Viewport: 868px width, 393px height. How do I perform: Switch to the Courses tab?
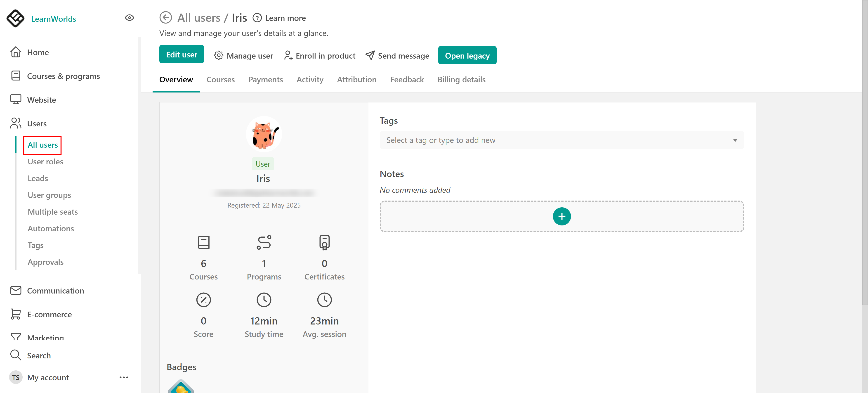click(x=220, y=80)
